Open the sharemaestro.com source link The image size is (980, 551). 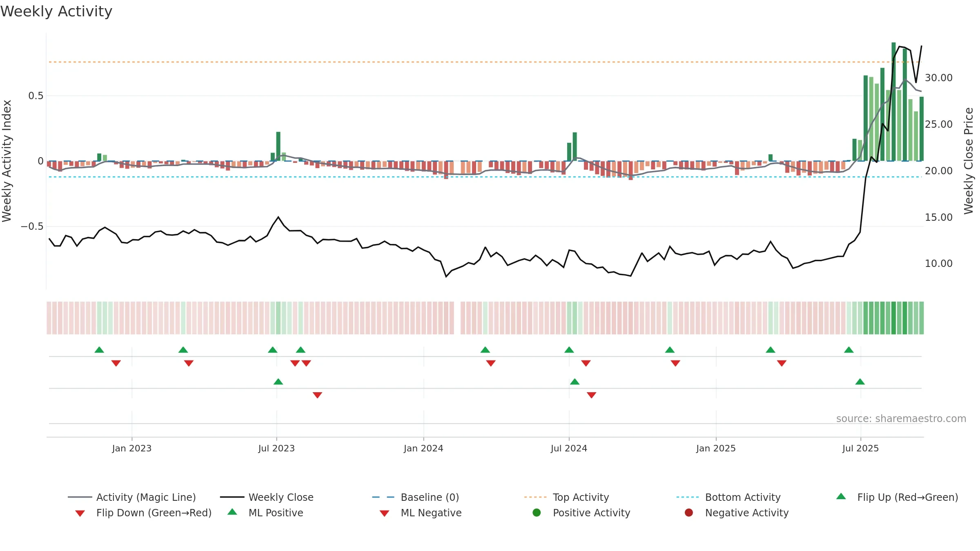tap(901, 418)
